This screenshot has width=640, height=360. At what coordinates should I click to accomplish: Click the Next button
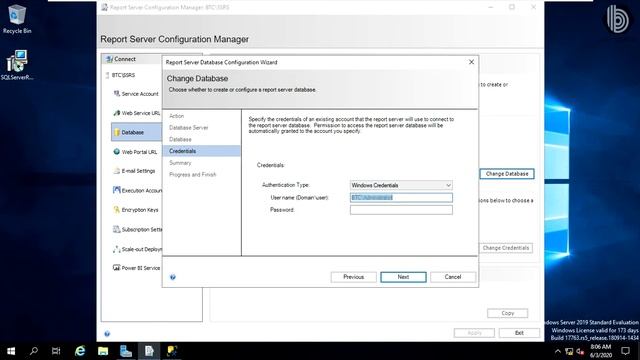tap(403, 277)
